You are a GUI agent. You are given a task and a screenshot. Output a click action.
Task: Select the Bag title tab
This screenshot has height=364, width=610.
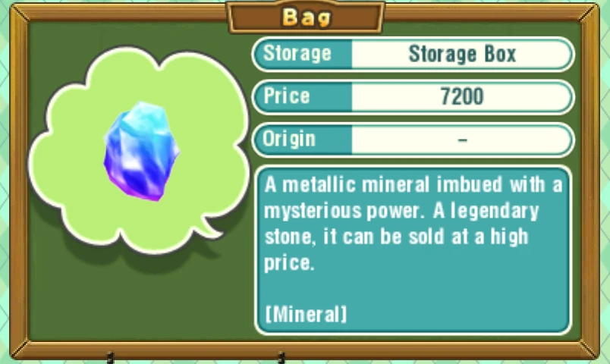tap(307, 17)
